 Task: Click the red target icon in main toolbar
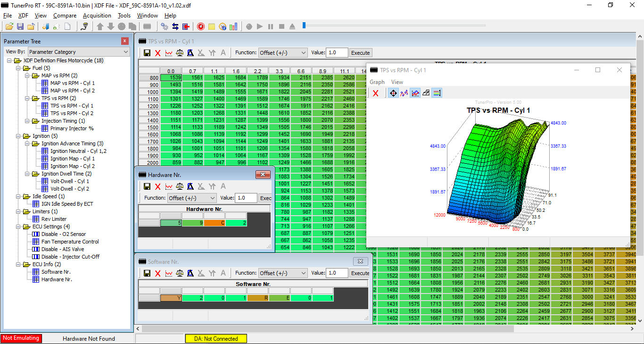click(200, 26)
